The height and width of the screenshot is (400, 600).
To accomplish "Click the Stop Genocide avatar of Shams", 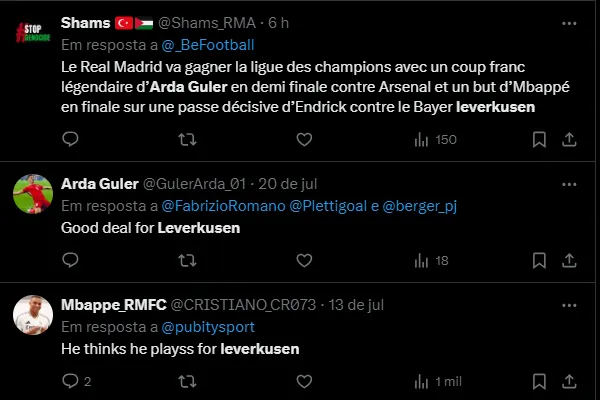I will pyautogui.click(x=33, y=34).
